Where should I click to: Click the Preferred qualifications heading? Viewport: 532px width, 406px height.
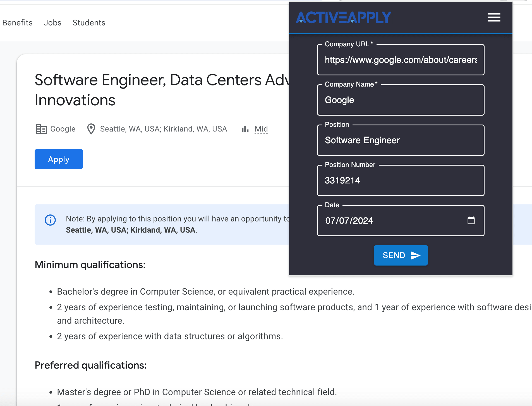pyautogui.click(x=91, y=365)
